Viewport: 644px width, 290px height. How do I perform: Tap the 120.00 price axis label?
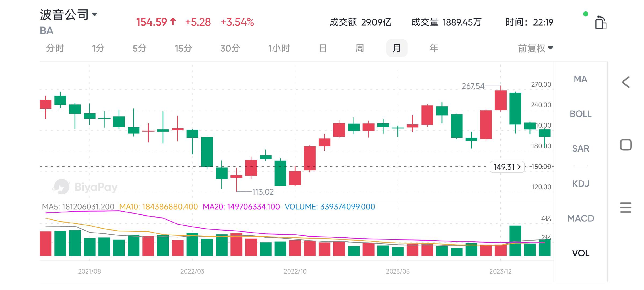coord(541,187)
